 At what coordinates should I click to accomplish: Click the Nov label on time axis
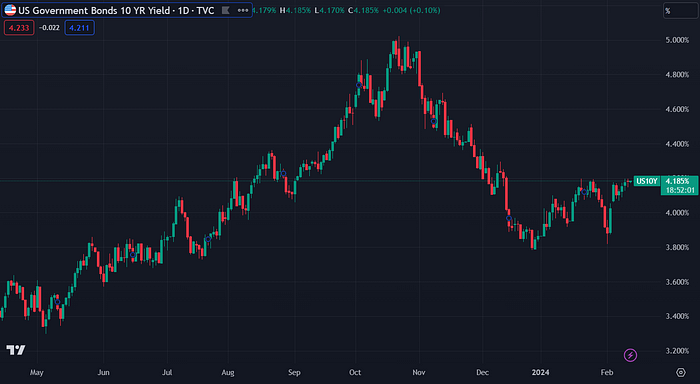pos(419,372)
